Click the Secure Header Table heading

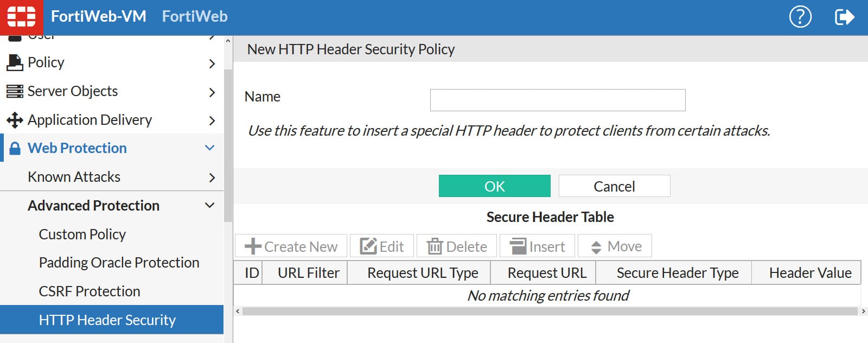[x=550, y=217]
